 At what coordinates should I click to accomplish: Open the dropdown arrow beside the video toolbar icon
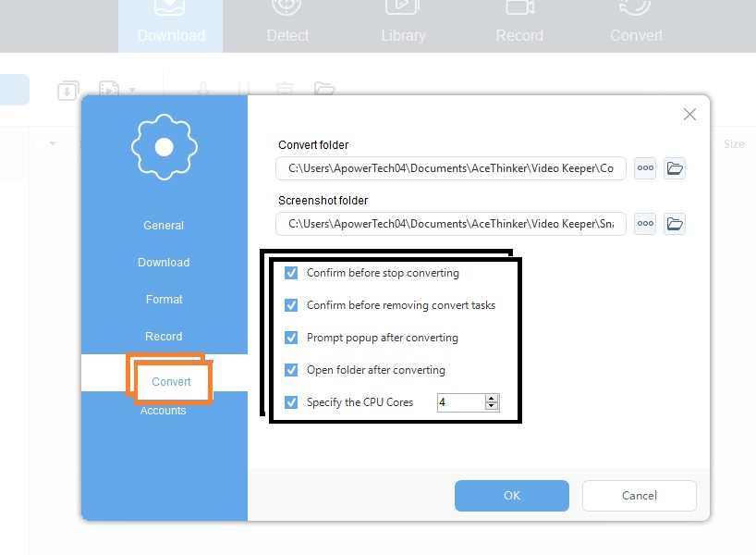130,90
